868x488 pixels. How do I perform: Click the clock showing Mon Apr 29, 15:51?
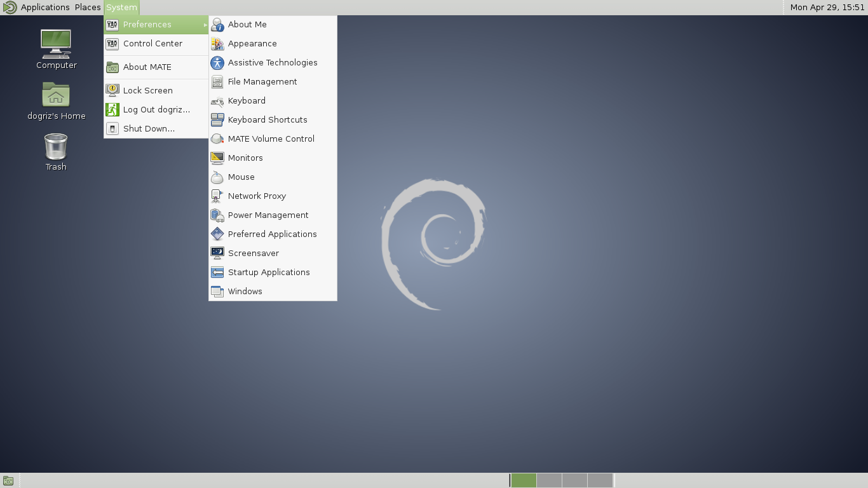pos(827,8)
